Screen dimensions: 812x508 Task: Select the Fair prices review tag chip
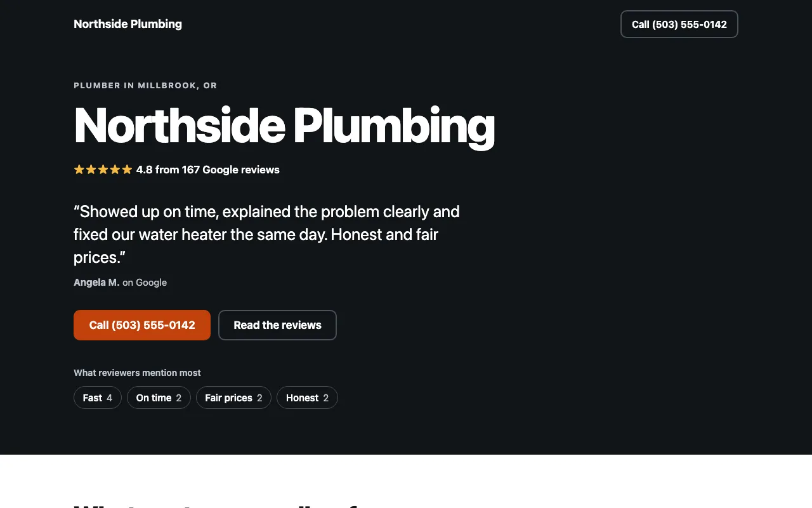233,398
